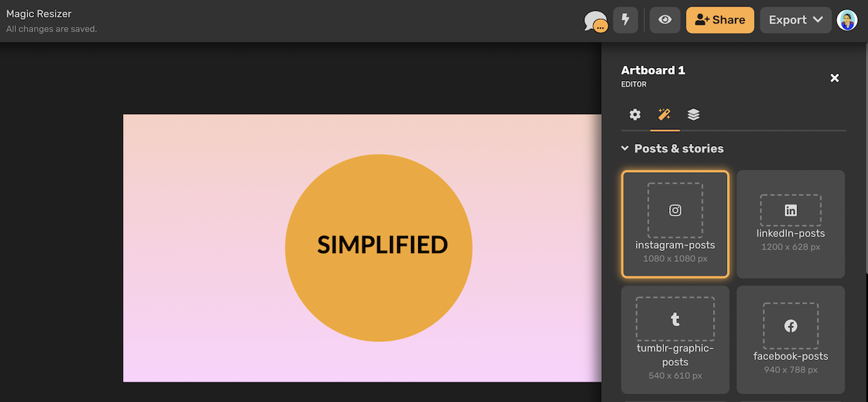Screen dimensions: 868x402
Task: Open the Export dropdown
Action: coord(796,20)
